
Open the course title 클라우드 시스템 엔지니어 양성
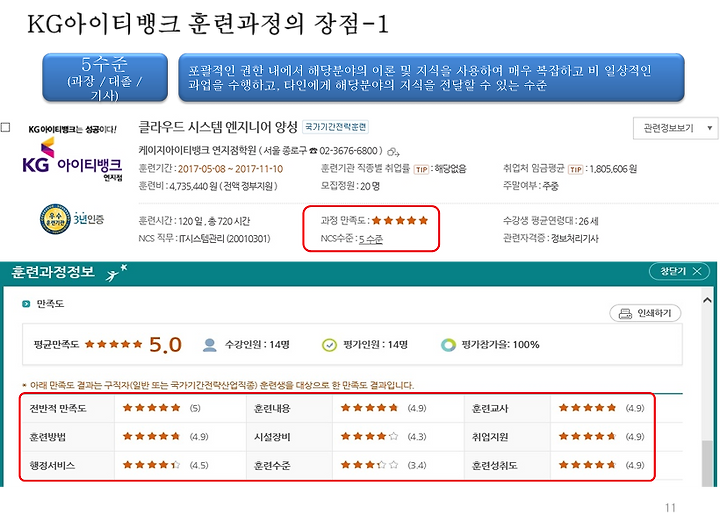click(x=218, y=127)
